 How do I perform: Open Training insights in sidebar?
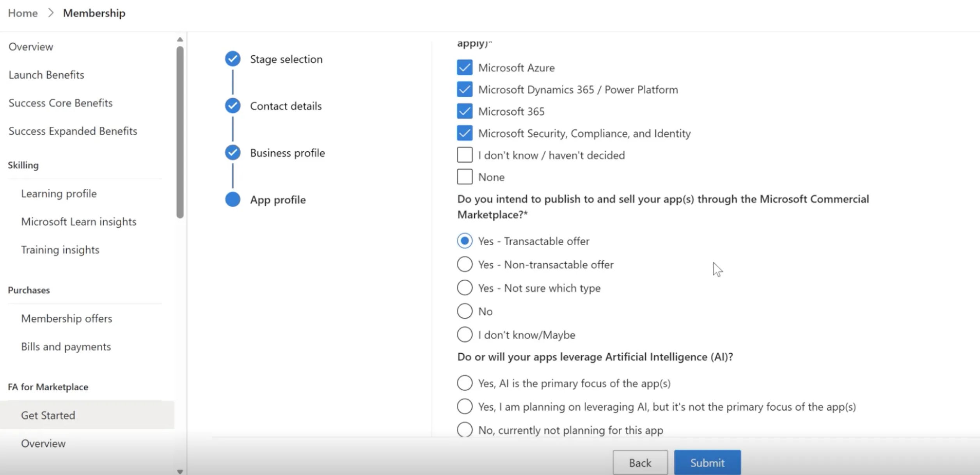pos(60,250)
